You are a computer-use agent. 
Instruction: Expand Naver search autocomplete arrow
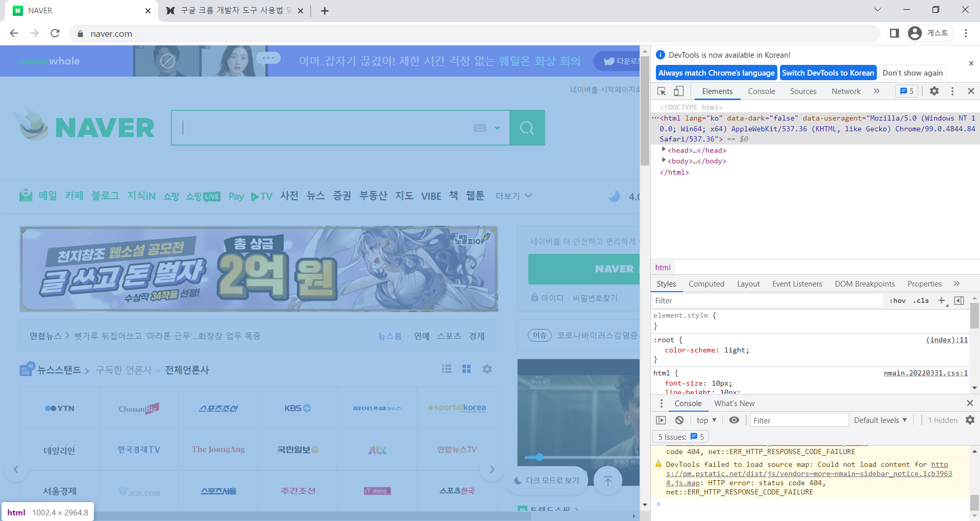[x=497, y=128]
